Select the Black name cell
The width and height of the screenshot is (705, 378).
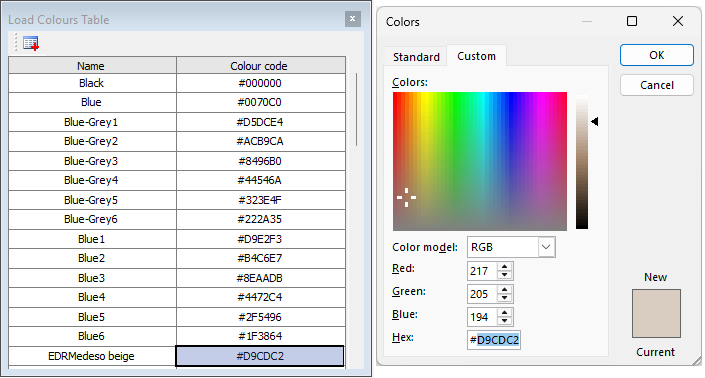tap(92, 83)
